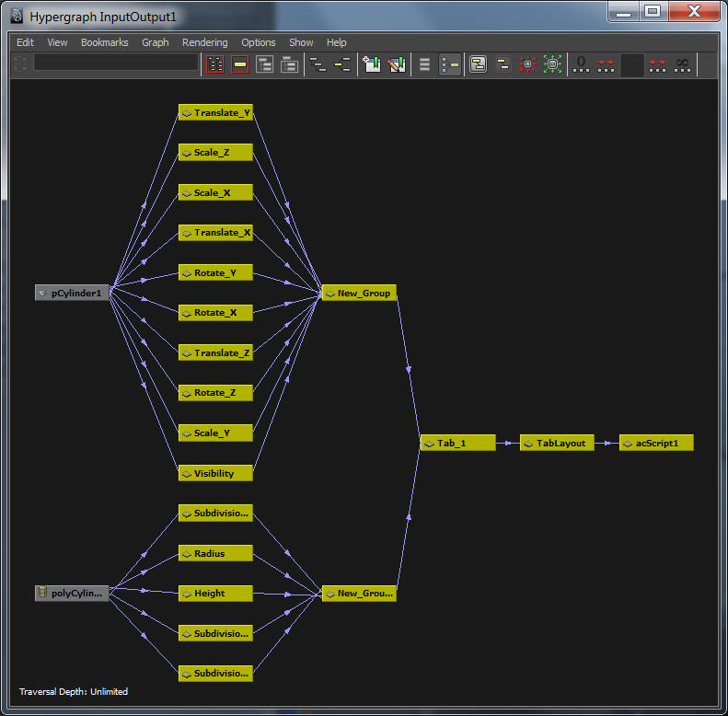Click the Frame Selection toolbar icon

pos(239,64)
